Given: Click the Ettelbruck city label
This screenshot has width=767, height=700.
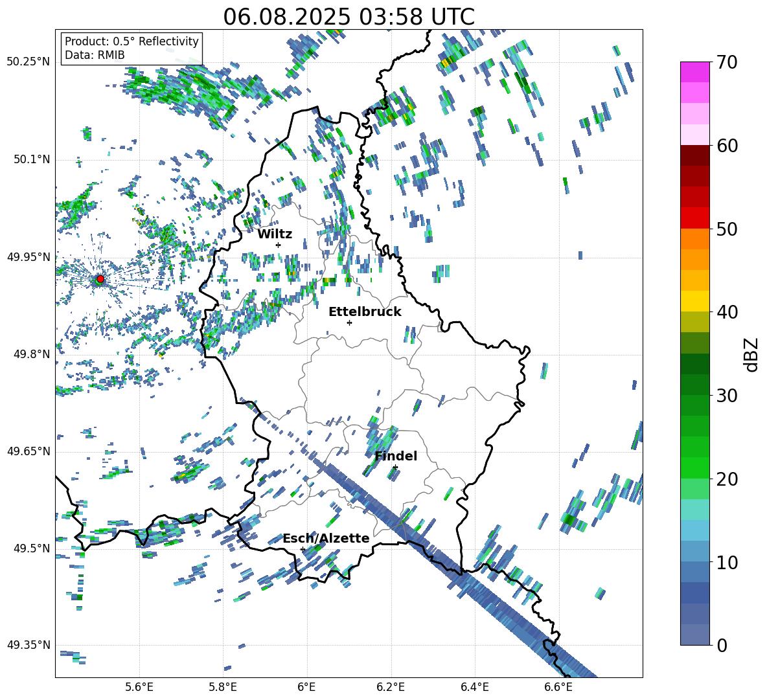Looking at the screenshot, I should [365, 312].
